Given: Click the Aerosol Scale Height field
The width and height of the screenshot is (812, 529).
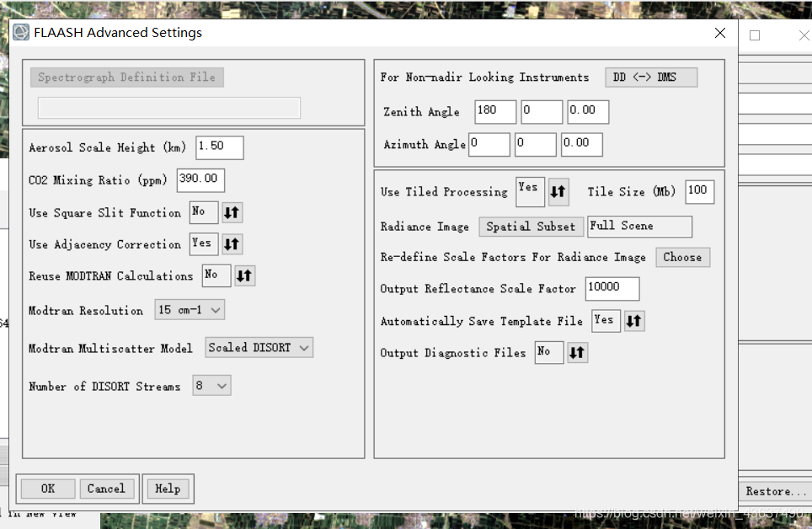Looking at the screenshot, I should [220, 147].
